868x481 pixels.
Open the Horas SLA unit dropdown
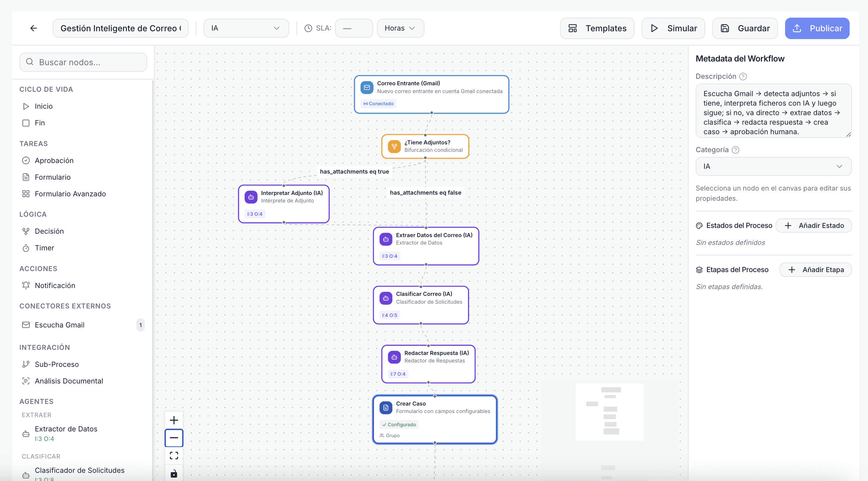400,28
